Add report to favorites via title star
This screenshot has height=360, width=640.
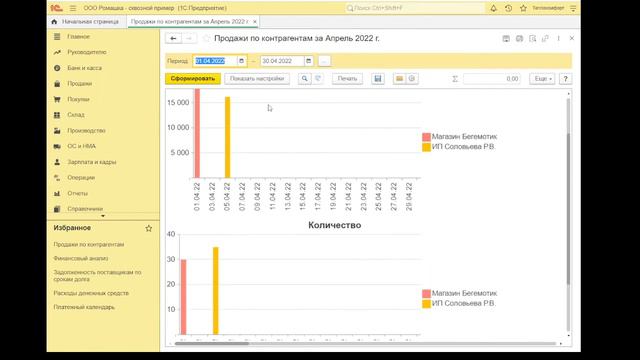click(x=207, y=38)
